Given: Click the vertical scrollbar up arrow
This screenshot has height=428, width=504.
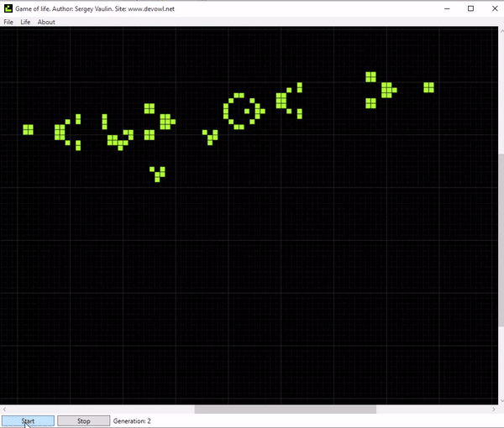Looking at the screenshot, I should pos(501,30).
